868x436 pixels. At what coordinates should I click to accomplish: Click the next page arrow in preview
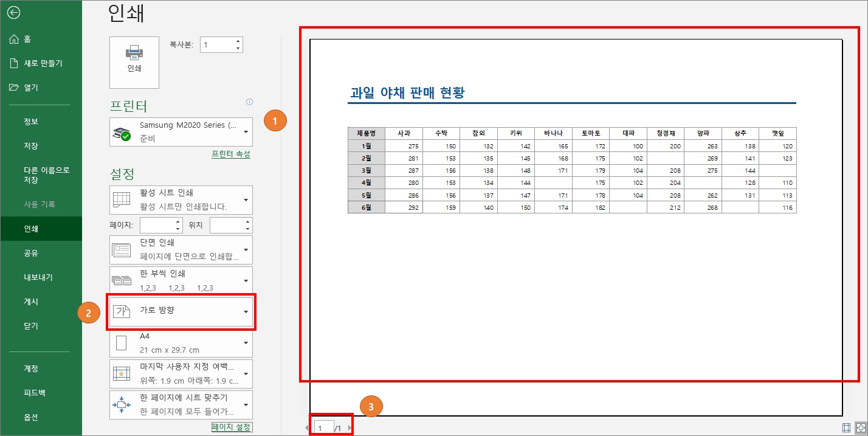click(350, 428)
